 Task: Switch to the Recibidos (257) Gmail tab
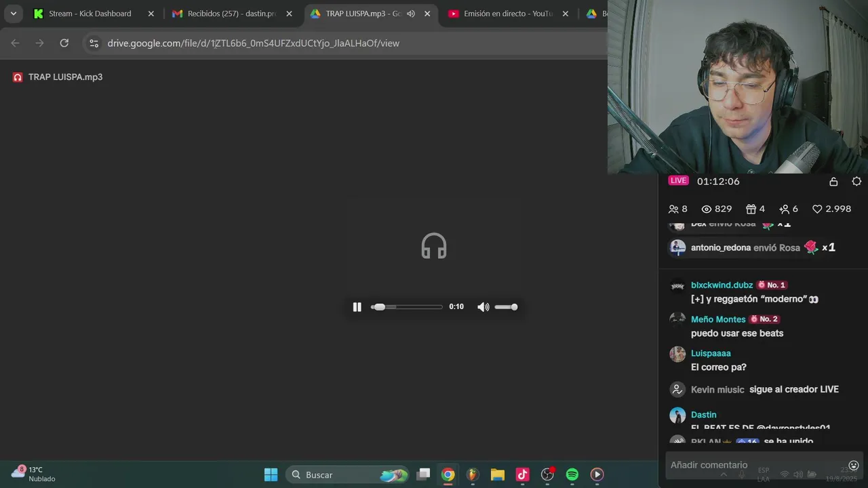coord(232,14)
